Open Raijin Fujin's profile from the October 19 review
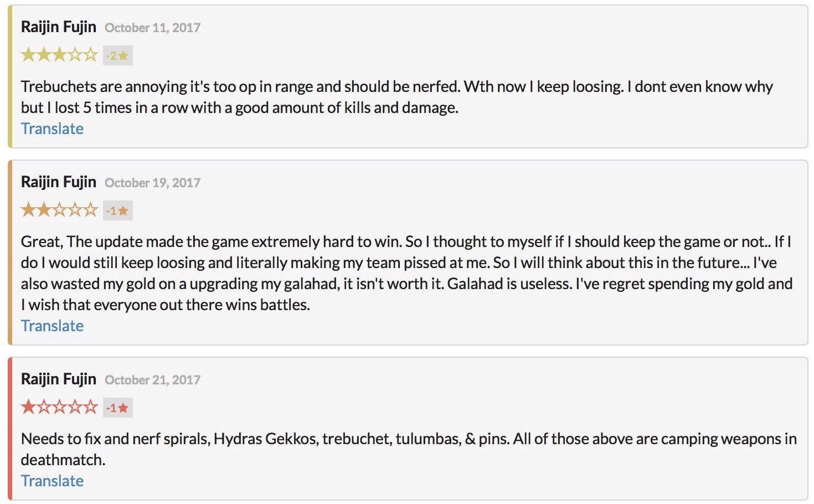Viewport: 814px width, 504px height. [59, 182]
